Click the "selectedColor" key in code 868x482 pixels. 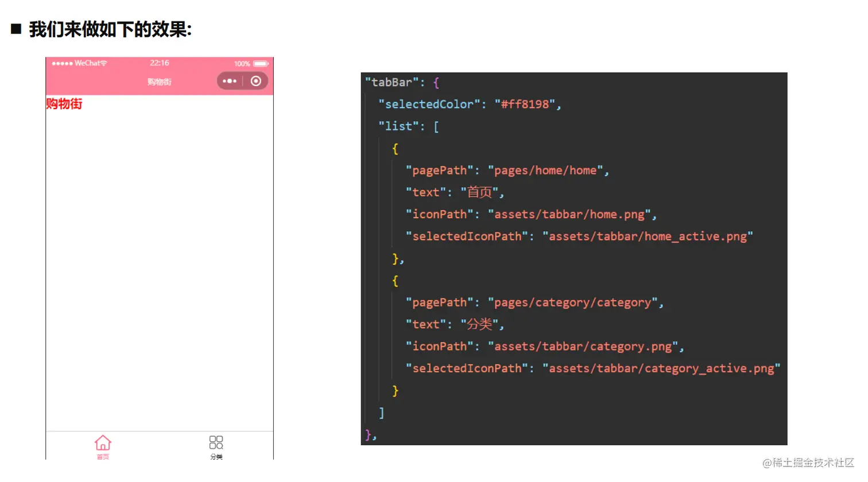click(429, 104)
